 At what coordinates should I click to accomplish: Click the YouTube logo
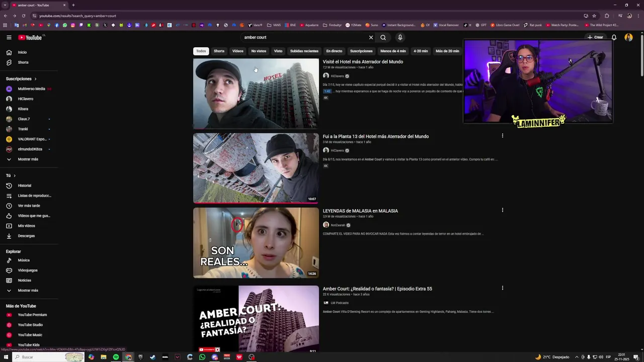tap(31, 37)
